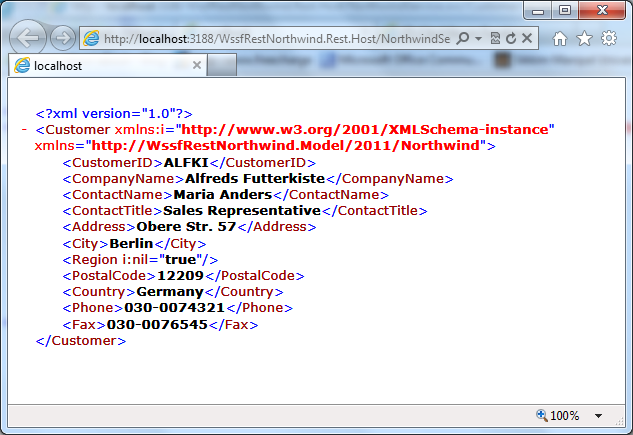
Task: Open a new tab with the blank tab button
Action: pyautogui.click(x=222, y=65)
